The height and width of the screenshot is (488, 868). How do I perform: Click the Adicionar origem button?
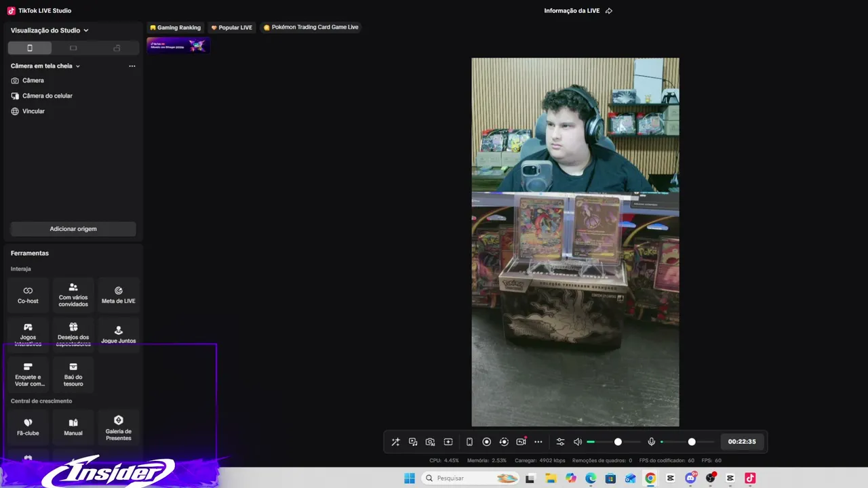coord(73,229)
